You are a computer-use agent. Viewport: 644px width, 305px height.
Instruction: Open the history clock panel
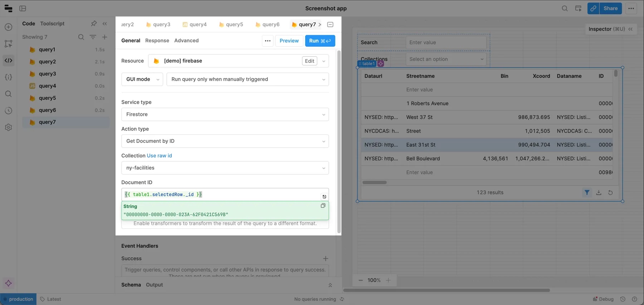click(9, 111)
